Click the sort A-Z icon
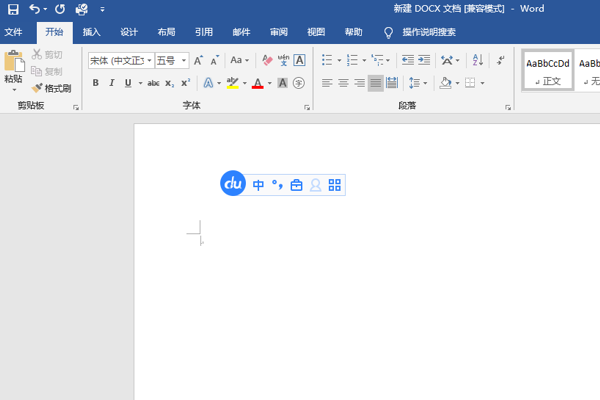Image resolution: width=600 pixels, height=400 pixels. (x=478, y=60)
